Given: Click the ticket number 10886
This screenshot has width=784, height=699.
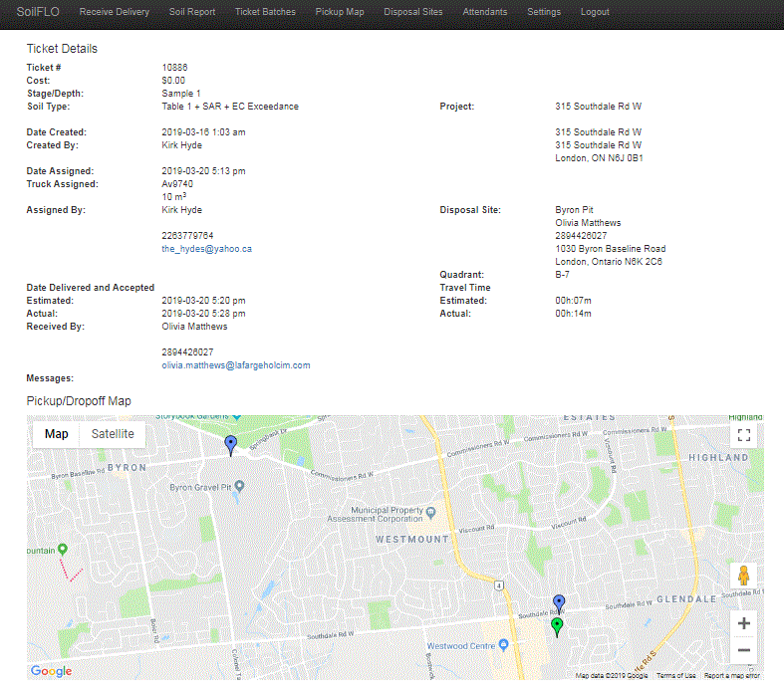Looking at the screenshot, I should pos(174,68).
